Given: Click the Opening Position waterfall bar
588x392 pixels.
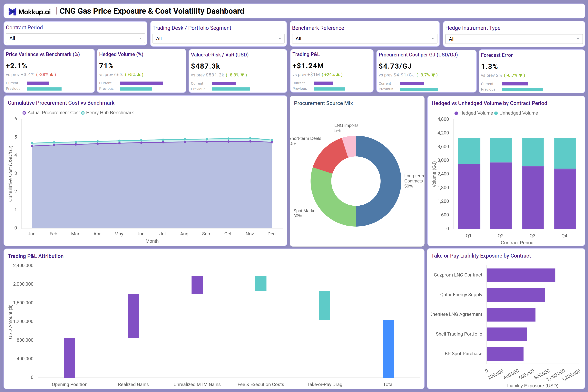Looking at the screenshot, I should pyautogui.click(x=70, y=358).
